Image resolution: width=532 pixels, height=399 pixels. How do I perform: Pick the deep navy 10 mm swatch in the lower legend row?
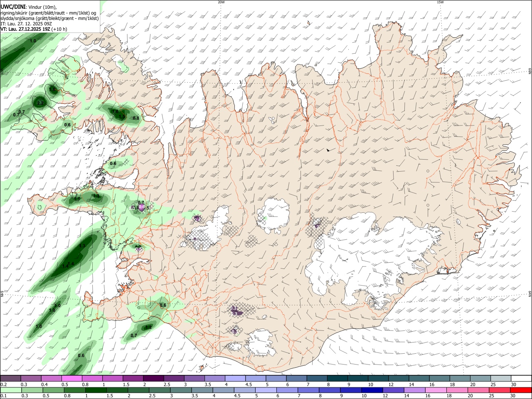point(371,390)
